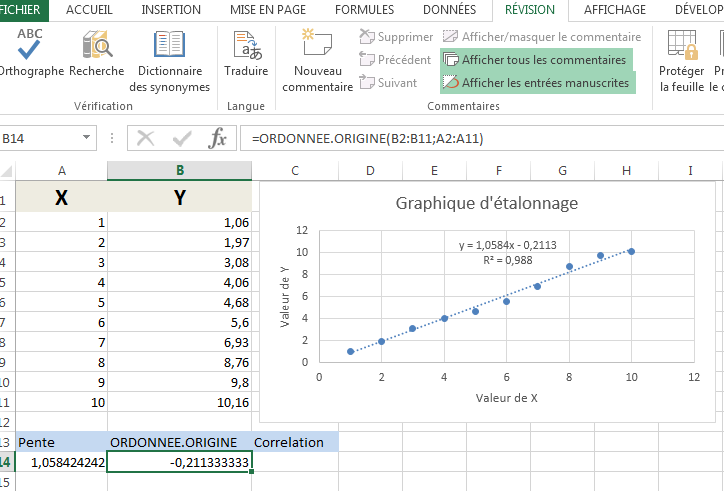This screenshot has height=491, width=724.
Task: Click Protéger la feuille
Action: tap(682, 60)
